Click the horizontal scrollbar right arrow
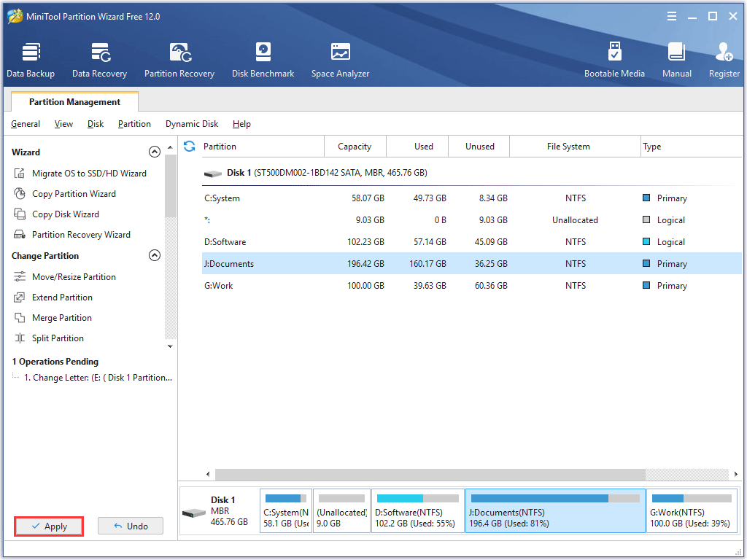The height and width of the screenshot is (560, 747). tap(736, 474)
